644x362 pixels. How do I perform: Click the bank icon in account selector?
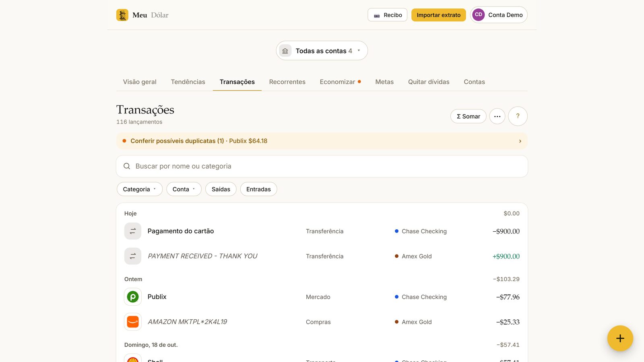285,51
